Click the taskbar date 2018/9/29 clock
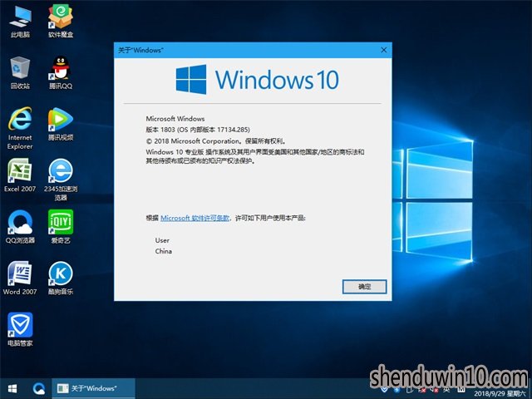This screenshot has height=399, width=532. click(500, 393)
